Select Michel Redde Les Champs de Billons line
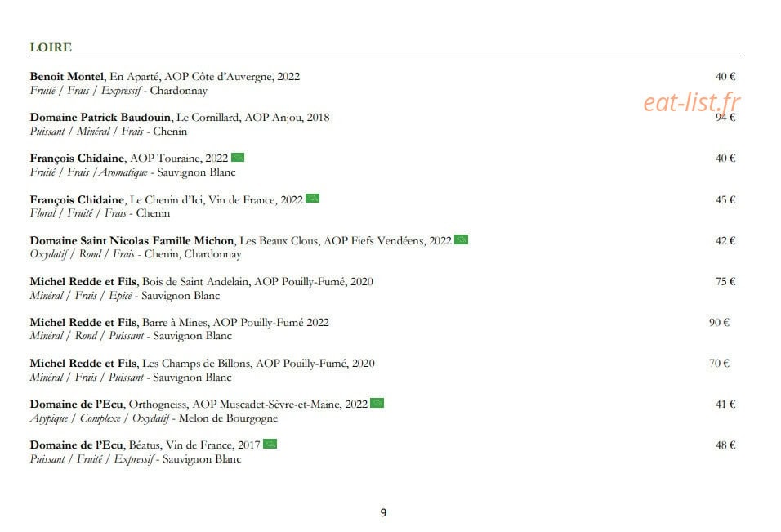 (203, 364)
